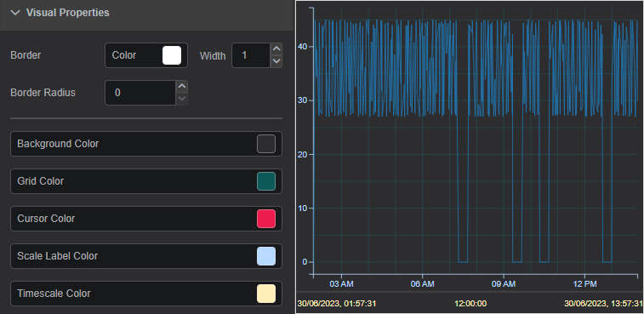Click the Width label text
This screenshot has width=644, height=314.
click(213, 55)
